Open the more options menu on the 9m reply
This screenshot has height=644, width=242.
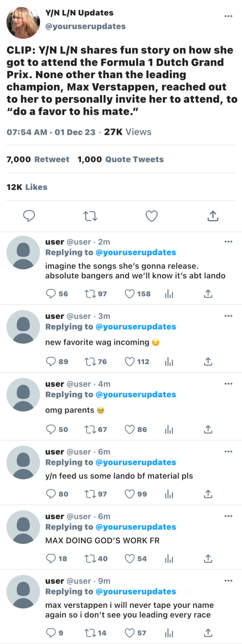click(228, 581)
